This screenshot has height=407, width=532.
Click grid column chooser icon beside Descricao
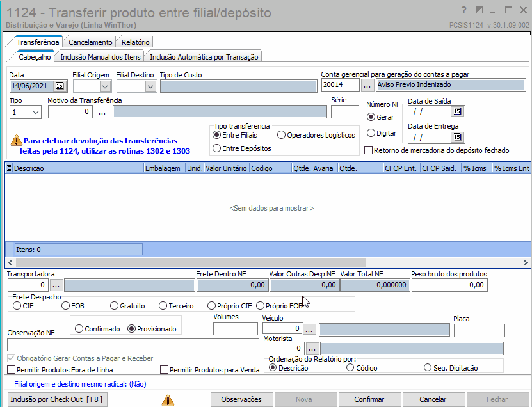(x=9, y=168)
